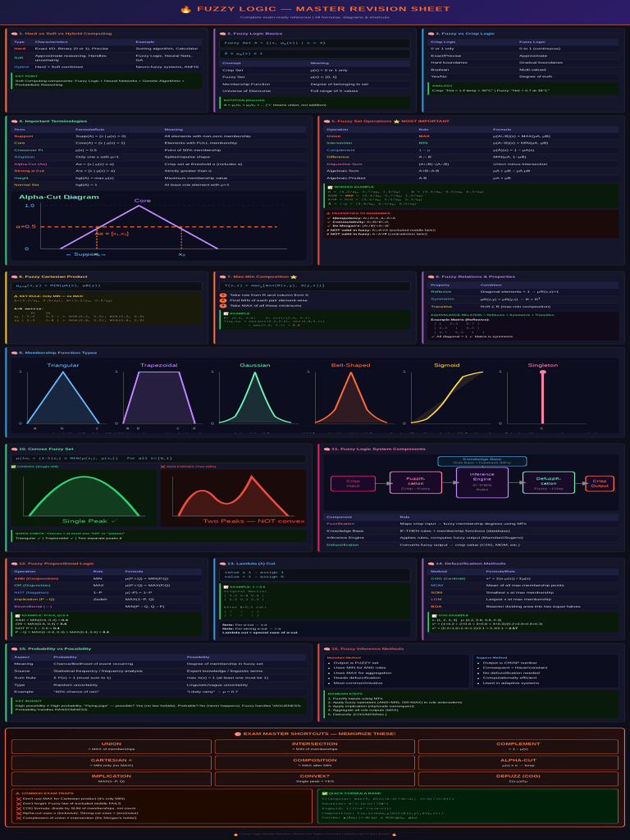Click the 'Core' label on the alpha-cut diagram
Viewport: 630px width, 840px height.
pos(143,201)
